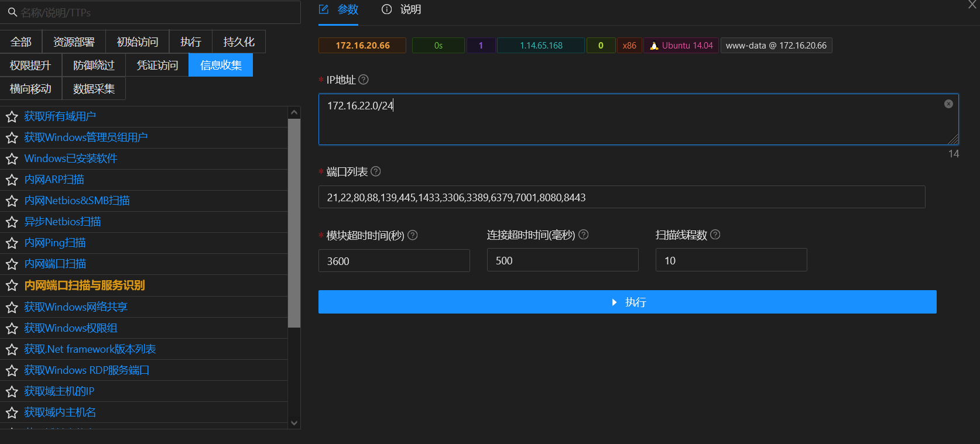Star the 内网ARP扫描 module
Image resolution: width=980 pixels, height=444 pixels.
[12, 180]
